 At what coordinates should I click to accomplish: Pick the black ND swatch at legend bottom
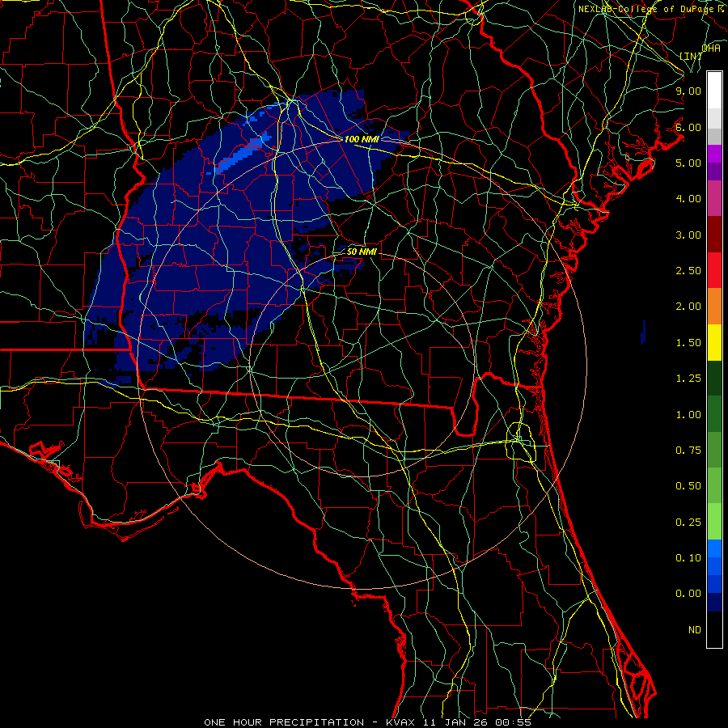point(714,629)
